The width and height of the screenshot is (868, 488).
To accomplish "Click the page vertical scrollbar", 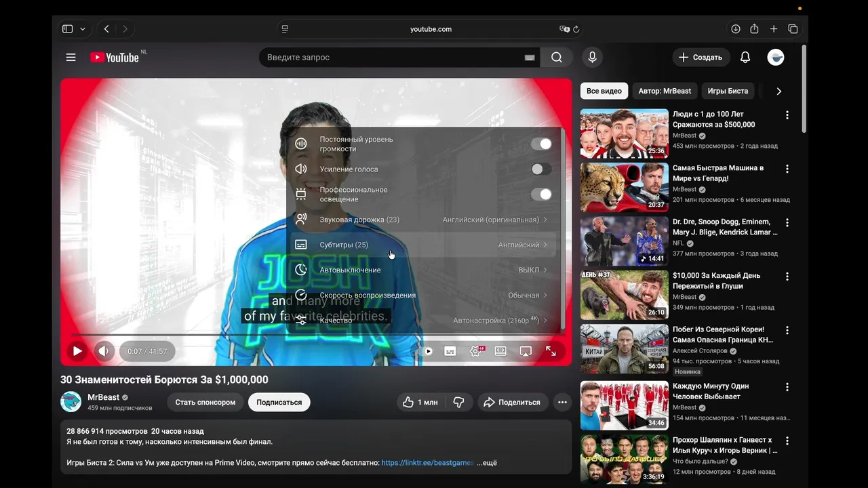I will pyautogui.click(x=804, y=89).
